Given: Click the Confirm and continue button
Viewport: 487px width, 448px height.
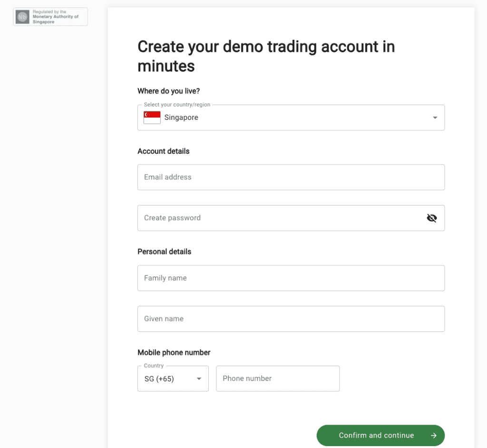Looking at the screenshot, I should coord(380,436).
